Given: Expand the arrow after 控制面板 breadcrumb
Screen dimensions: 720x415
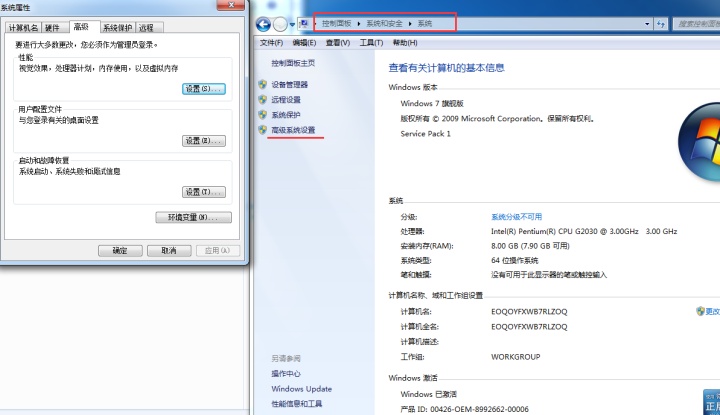Looking at the screenshot, I should click(359, 24).
